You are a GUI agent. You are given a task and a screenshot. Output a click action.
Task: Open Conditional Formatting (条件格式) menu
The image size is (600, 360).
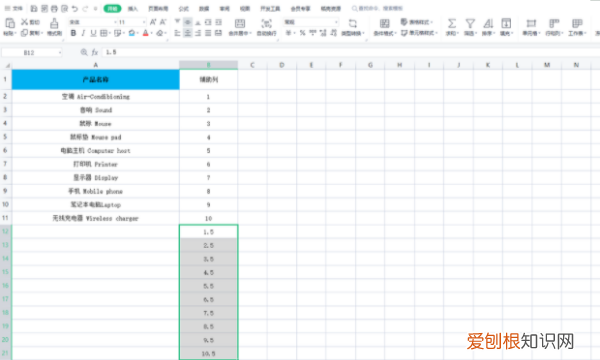[385, 27]
